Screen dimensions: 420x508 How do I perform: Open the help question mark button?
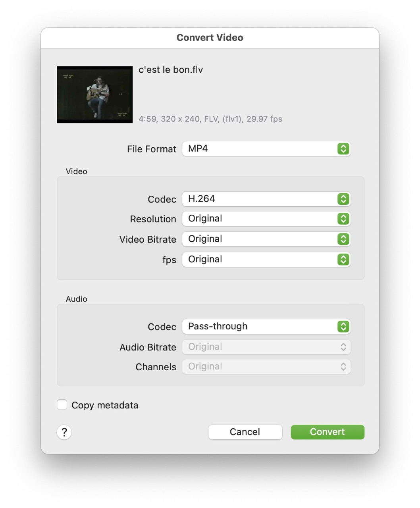(64, 432)
